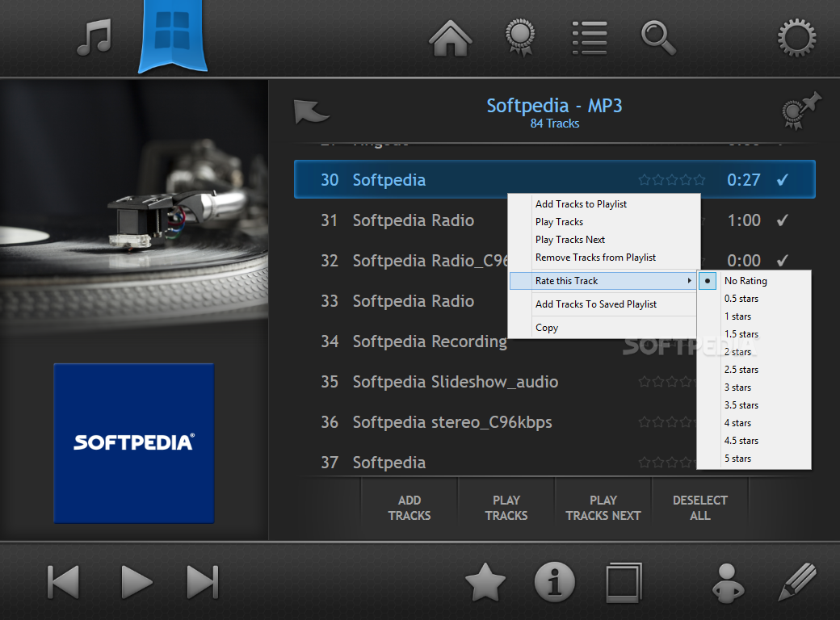Select Play Tracks Next in context menu
Image resolution: width=840 pixels, height=620 pixels.
point(604,239)
